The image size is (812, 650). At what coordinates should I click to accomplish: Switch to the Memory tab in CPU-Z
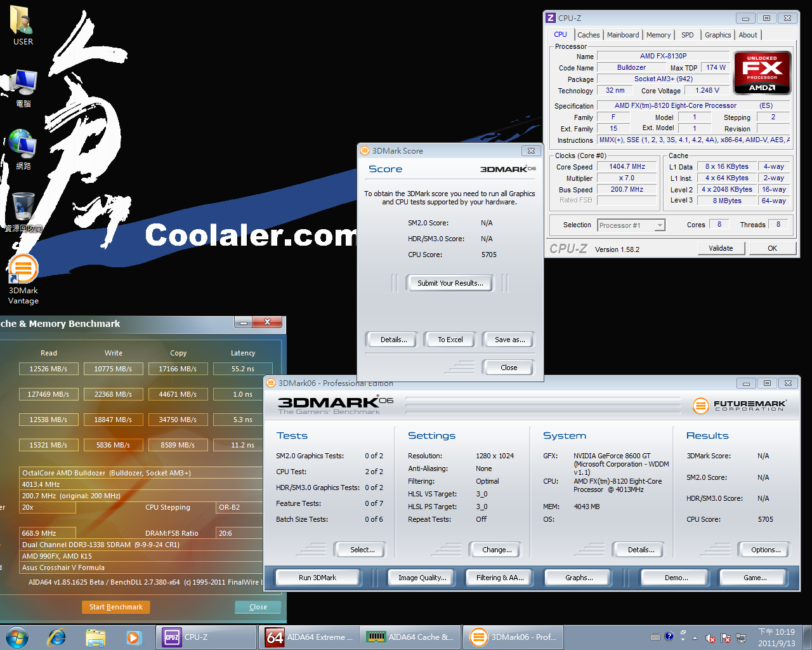pyautogui.click(x=658, y=35)
